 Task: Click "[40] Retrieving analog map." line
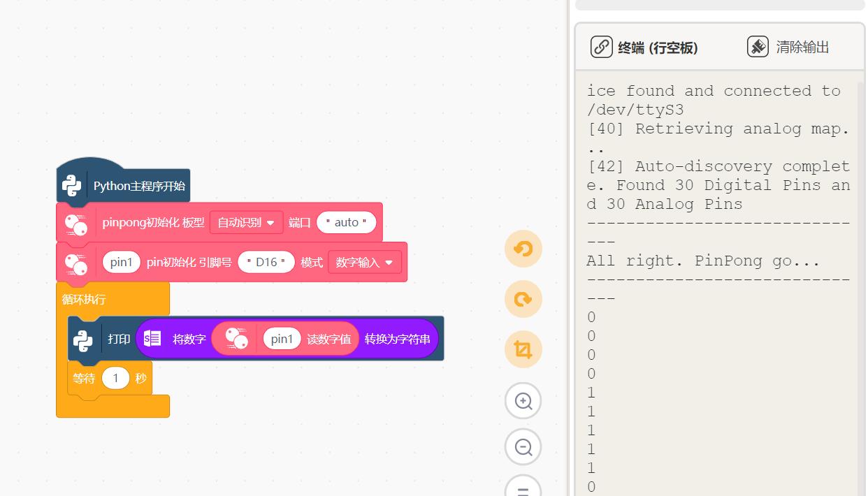point(718,129)
